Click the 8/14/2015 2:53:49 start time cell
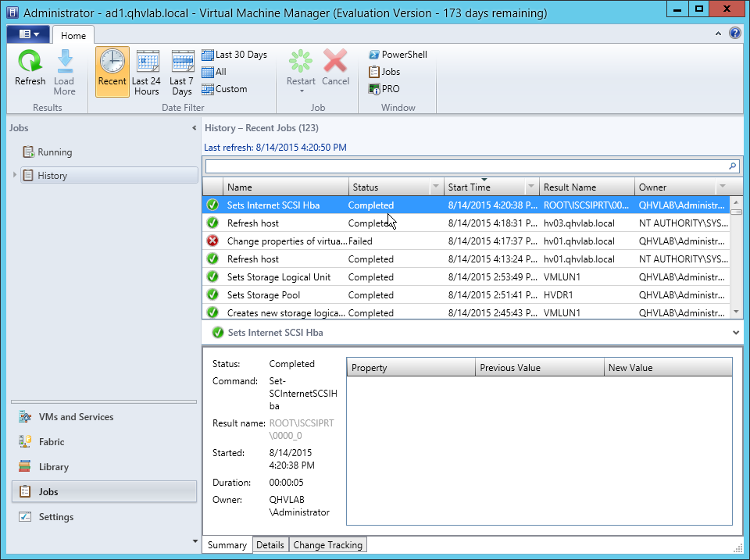Image resolution: width=750 pixels, height=560 pixels. pos(492,277)
